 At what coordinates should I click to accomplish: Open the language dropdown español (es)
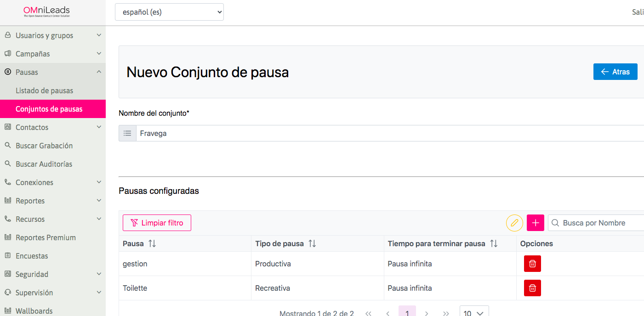click(169, 12)
